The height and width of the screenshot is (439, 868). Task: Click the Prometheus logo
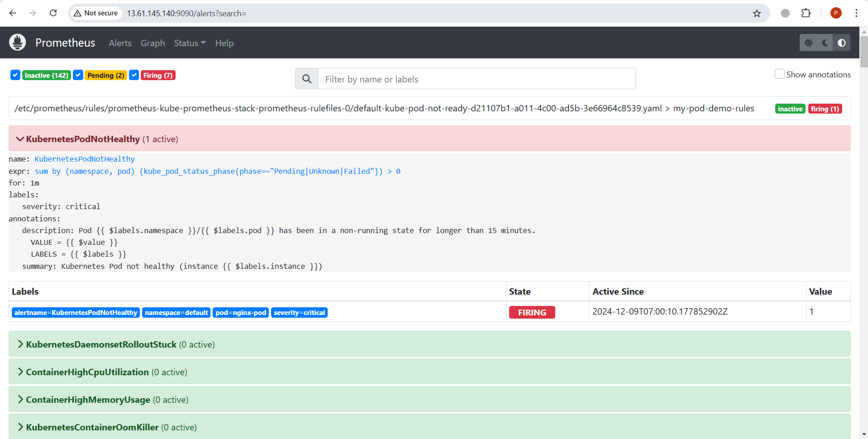(17, 42)
